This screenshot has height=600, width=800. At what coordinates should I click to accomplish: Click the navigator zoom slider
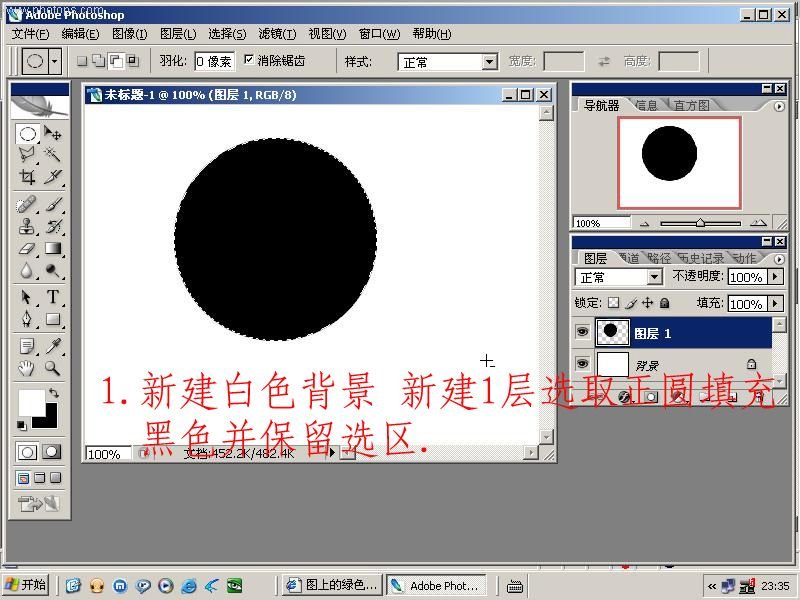point(700,223)
